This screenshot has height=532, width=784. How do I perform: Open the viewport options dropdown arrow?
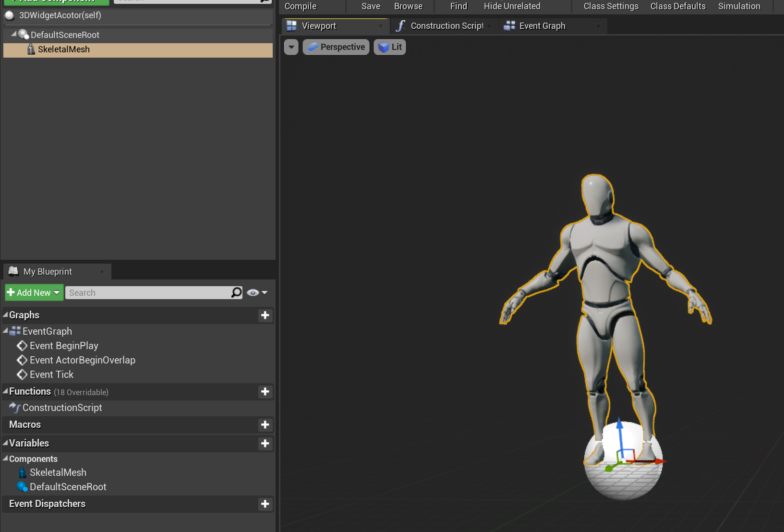click(x=291, y=47)
